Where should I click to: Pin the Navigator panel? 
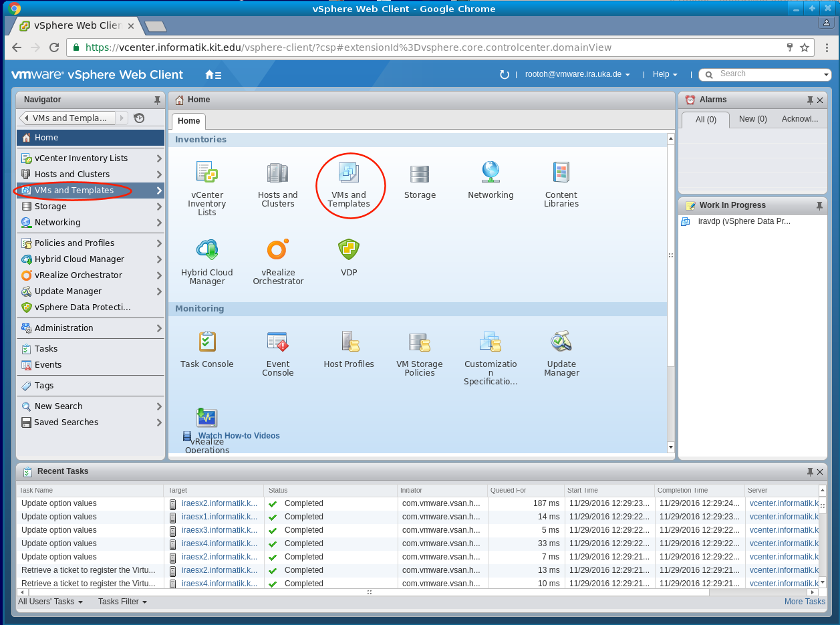click(x=157, y=100)
